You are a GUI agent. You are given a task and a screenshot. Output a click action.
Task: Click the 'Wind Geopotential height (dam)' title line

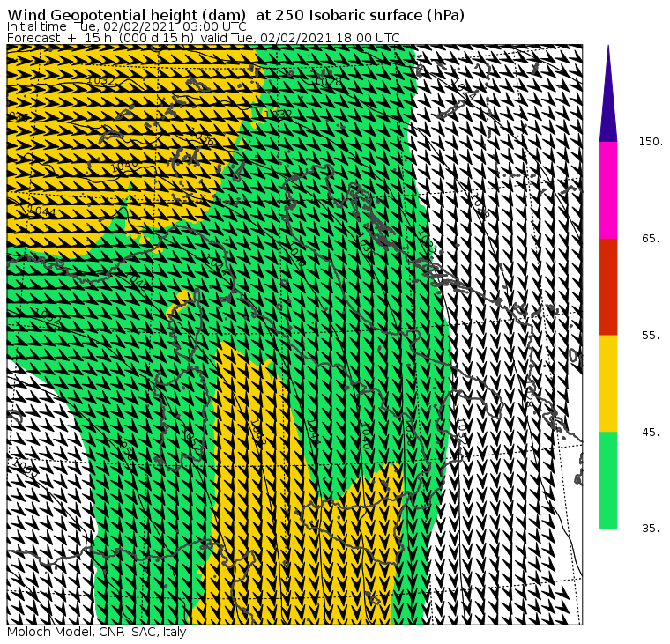pyautogui.click(x=236, y=15)
